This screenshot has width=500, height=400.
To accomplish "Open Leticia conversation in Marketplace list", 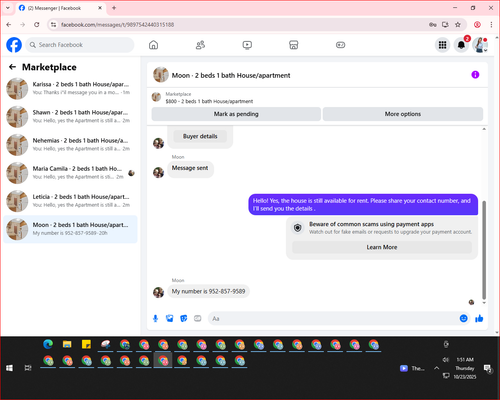I will pos(70,201).
